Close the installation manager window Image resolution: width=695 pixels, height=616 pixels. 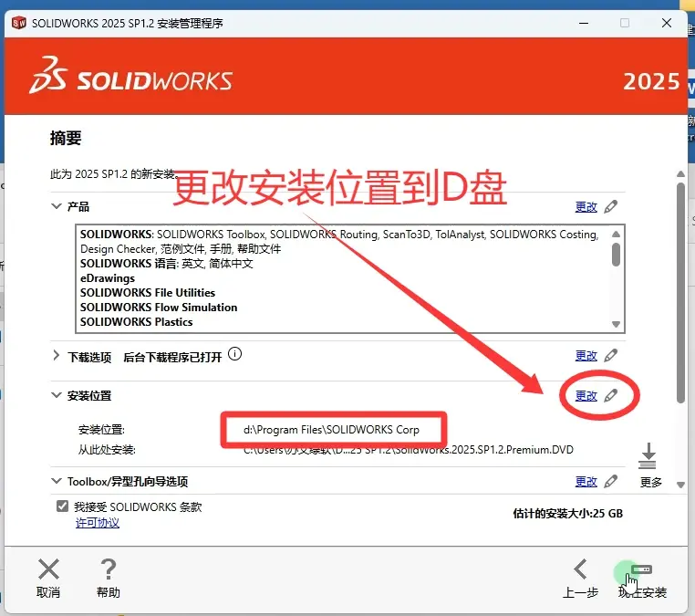[666, 23]
